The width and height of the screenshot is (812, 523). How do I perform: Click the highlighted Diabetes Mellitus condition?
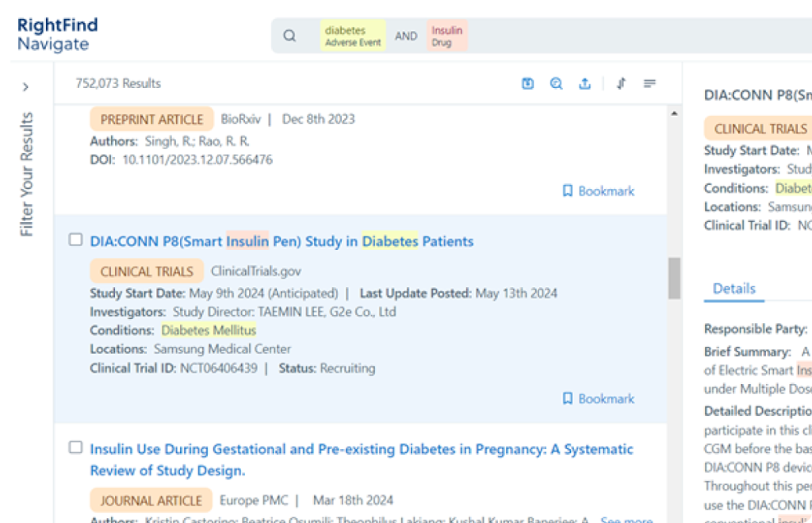point(209,330)
